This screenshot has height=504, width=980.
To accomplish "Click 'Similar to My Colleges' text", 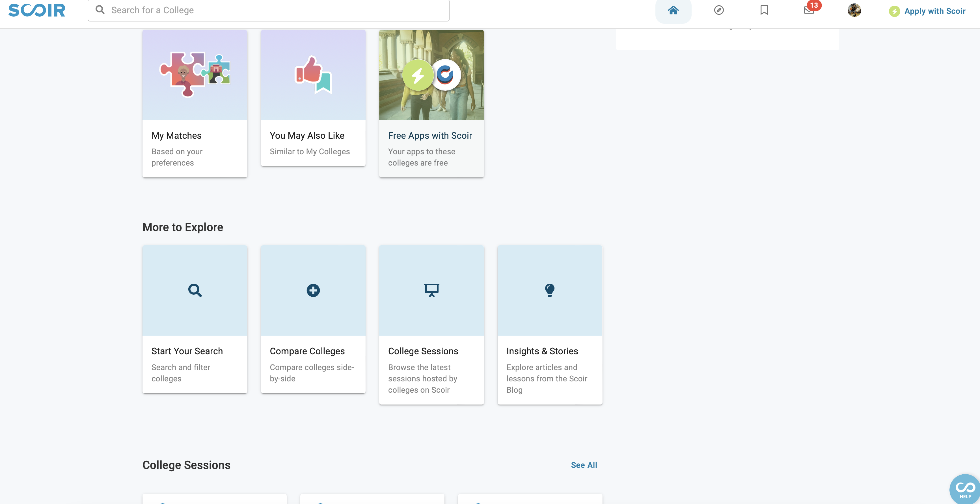I will tap(310, 152).
